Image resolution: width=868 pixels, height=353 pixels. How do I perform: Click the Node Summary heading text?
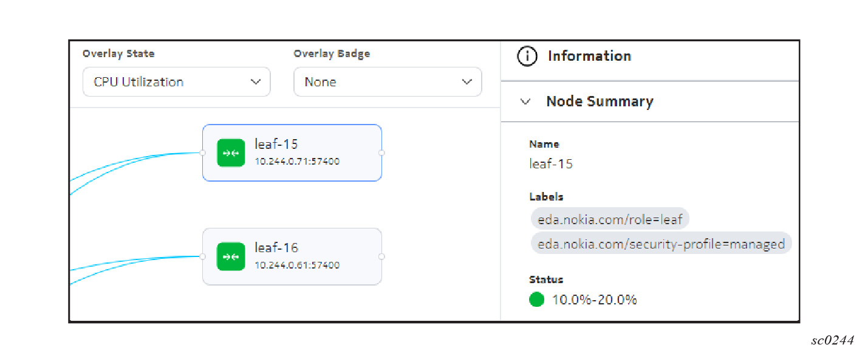click(x=600, y=101)
